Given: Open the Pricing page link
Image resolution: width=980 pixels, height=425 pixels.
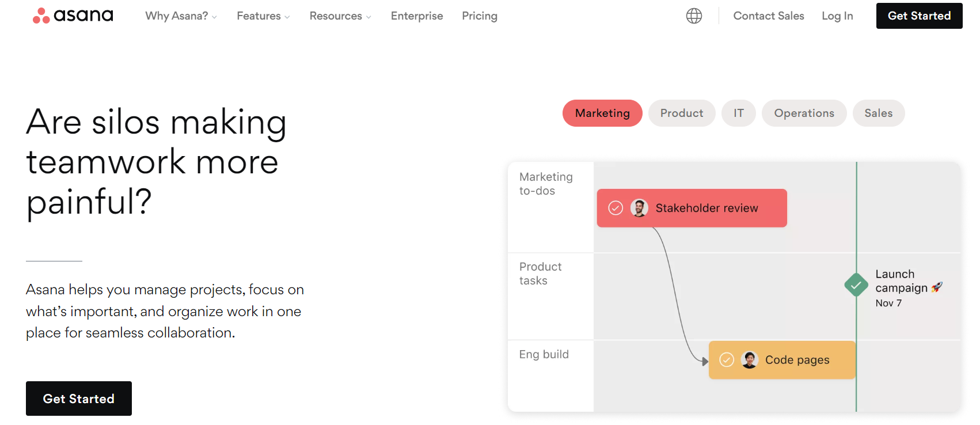Looking at the screenshot, I should click(x=480, y=16).
